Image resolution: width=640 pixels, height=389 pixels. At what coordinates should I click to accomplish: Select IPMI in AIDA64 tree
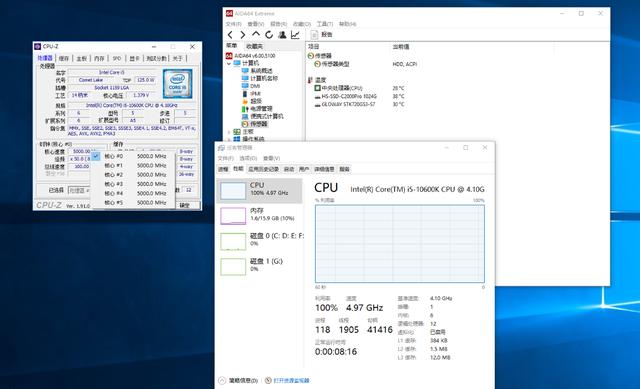(251, 93)
